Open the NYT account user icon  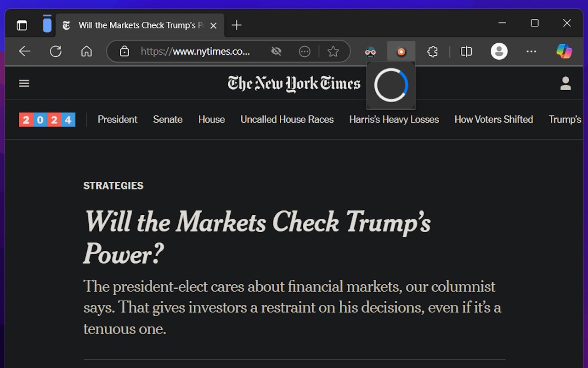click(x=565, y=83)
